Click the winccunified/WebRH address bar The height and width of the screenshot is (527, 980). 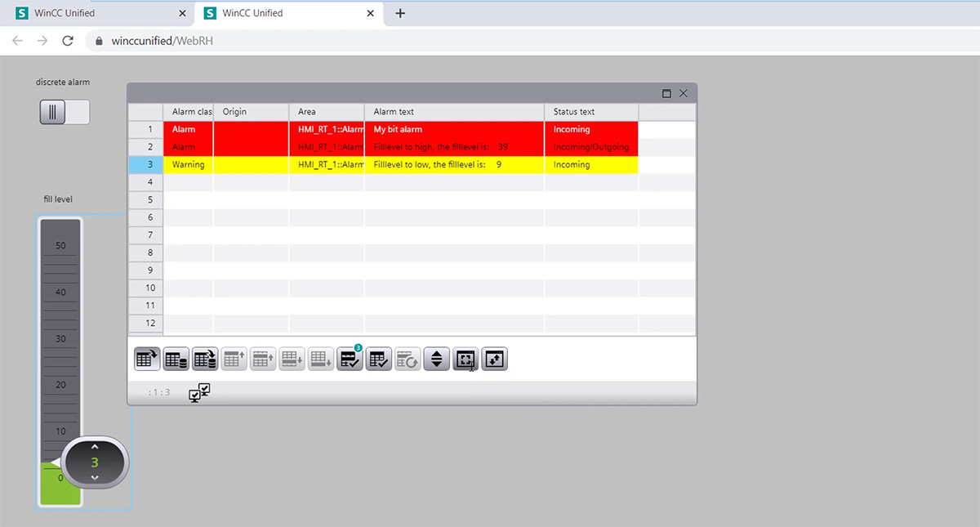click(x=531, y=41)
